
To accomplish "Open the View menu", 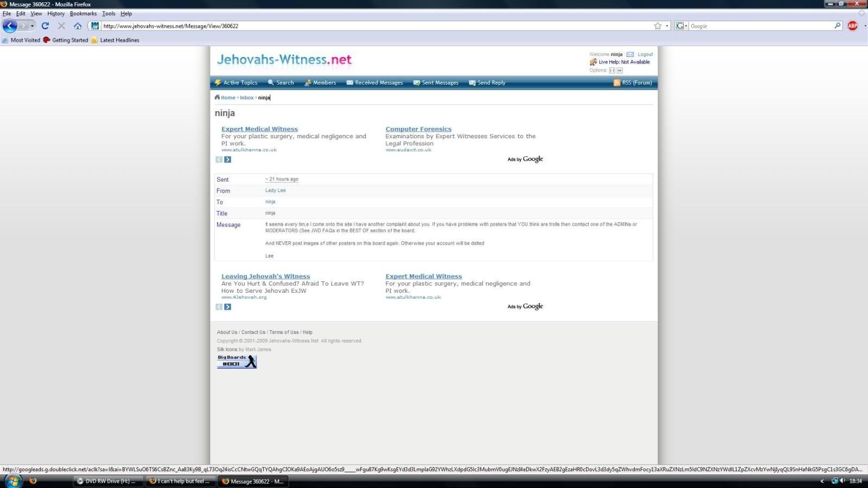I will [x=36, y=14].
